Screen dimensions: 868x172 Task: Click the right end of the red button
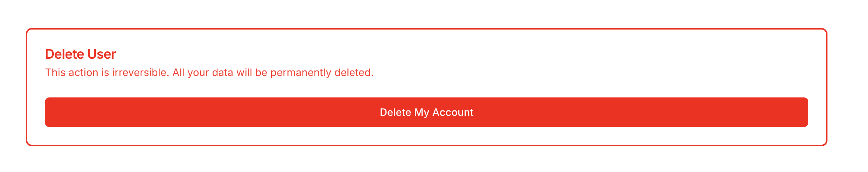(x=794, y=112)
